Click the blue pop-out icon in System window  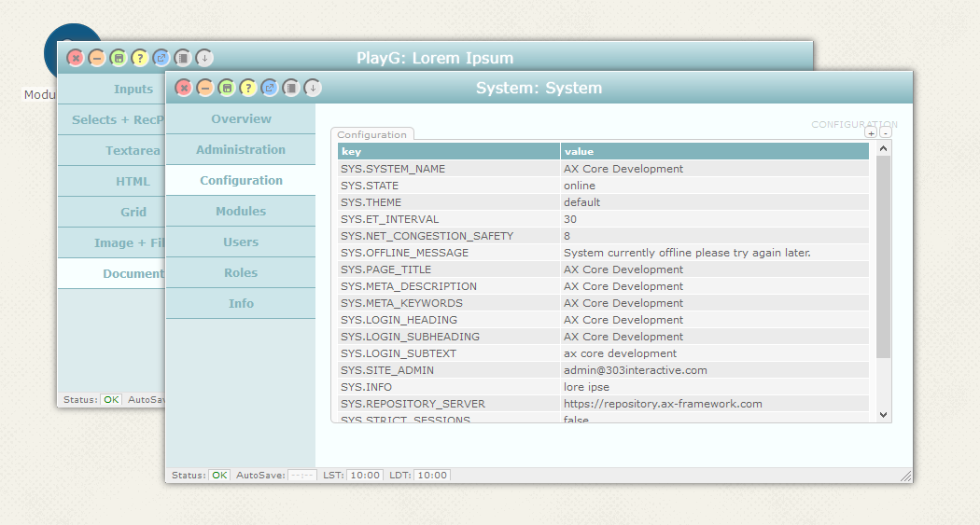pyautogui.click(x=270, y=88)
